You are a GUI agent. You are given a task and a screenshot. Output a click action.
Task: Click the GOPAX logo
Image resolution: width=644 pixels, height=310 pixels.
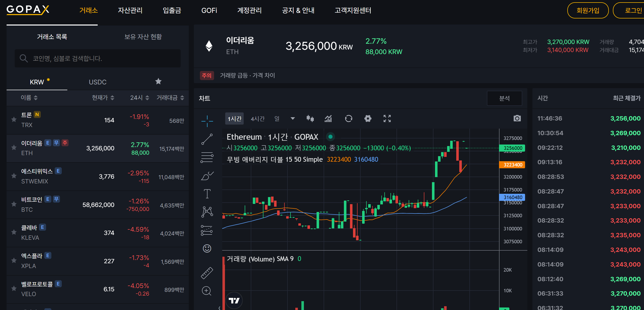coord(28,10)
